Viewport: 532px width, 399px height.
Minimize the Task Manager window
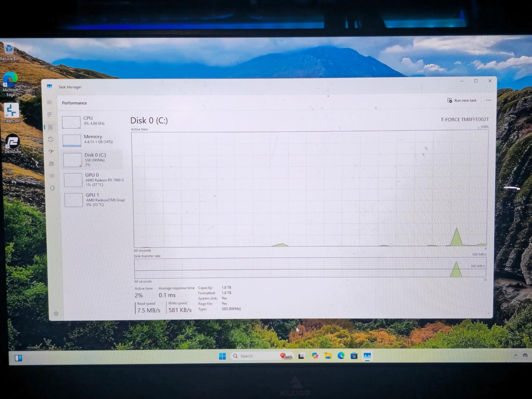462,81
